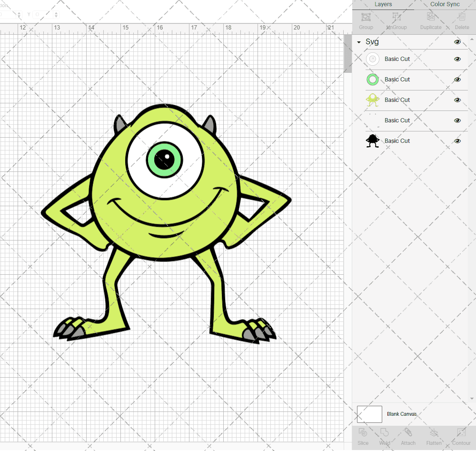
Task: Click the Blank Canvas label
Action: (x=402, y=414)
